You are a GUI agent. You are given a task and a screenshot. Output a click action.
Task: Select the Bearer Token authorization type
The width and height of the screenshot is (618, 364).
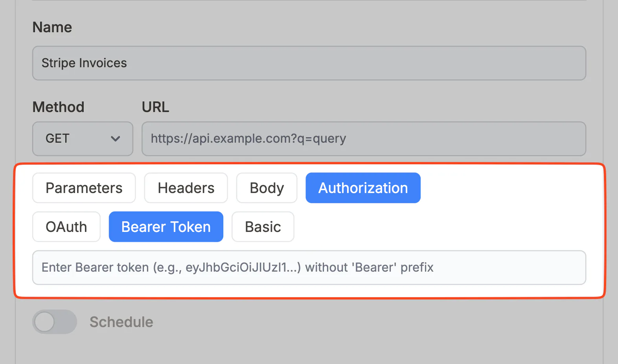pos(166,227)
